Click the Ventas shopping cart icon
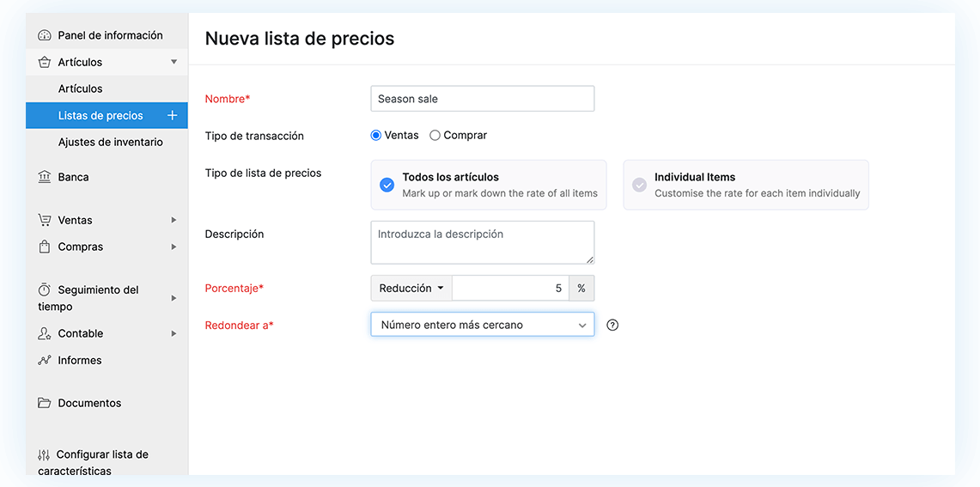980x487 pixels. coord(45,220)
